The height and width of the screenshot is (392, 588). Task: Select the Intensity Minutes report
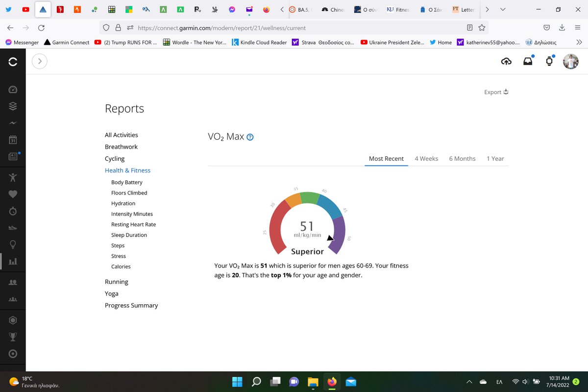pos(132,214)
